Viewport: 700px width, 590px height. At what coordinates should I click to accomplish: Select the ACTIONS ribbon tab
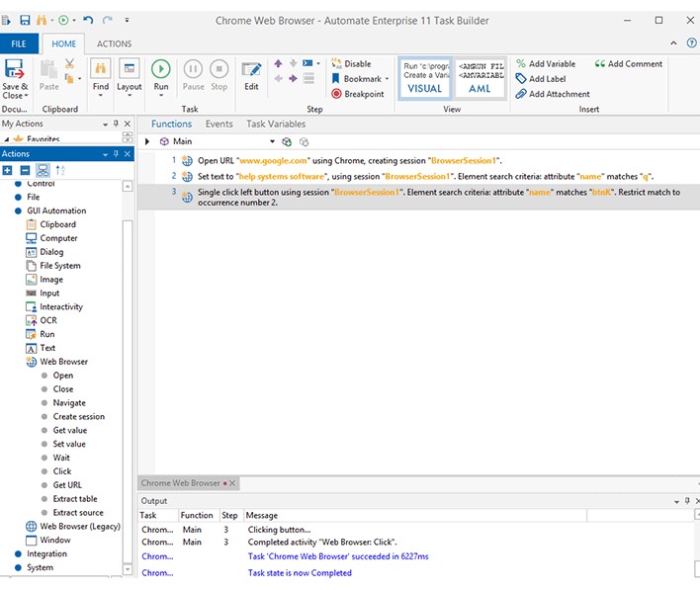point(114,43)
